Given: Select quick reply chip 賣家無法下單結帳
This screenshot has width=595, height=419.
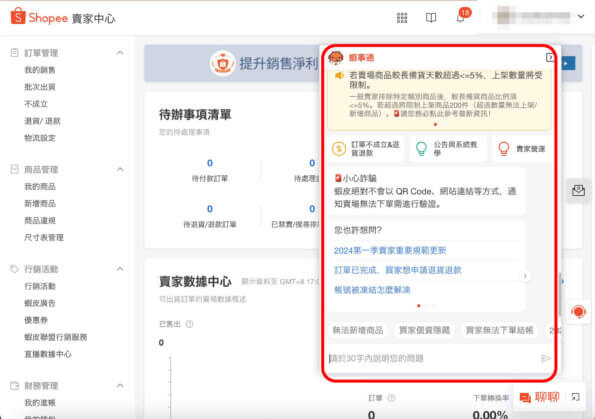Looking at the screenshot, I should coord(499,330).
